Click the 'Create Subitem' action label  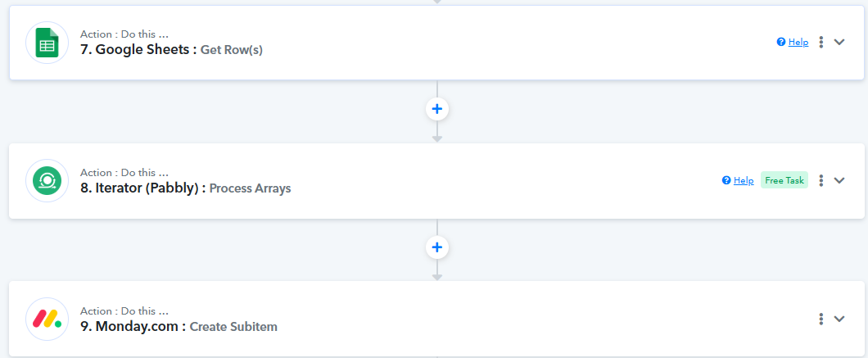click(233, 327)
